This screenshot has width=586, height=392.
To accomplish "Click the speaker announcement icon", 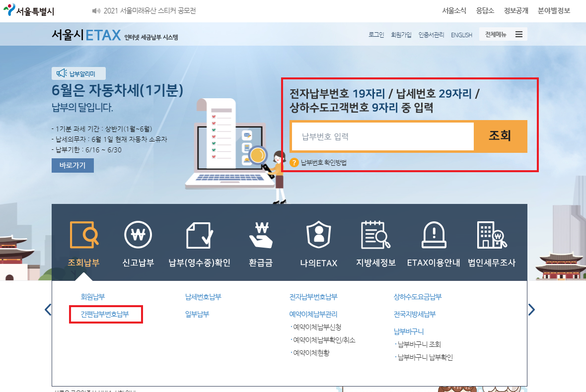I will pos(96,11).
